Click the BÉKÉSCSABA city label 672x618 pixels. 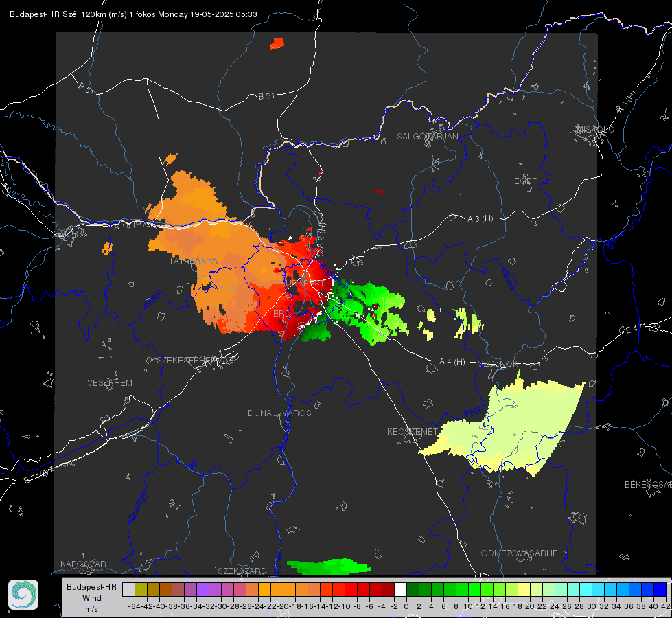click(x=648, y=484)
